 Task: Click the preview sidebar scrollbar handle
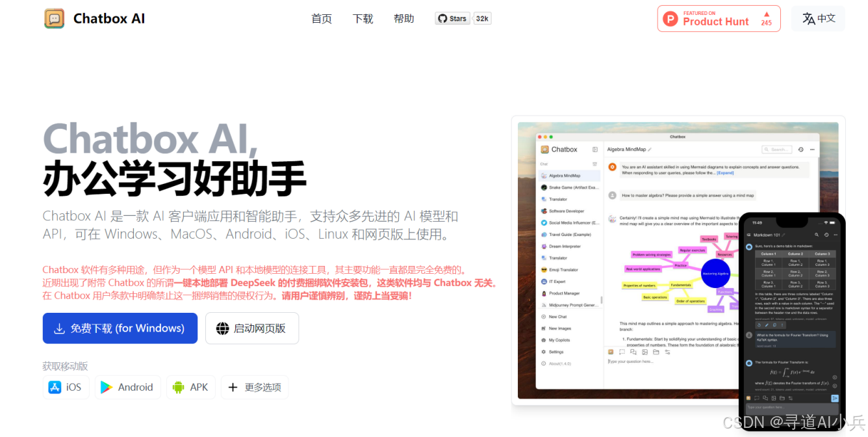coord(601,300)
